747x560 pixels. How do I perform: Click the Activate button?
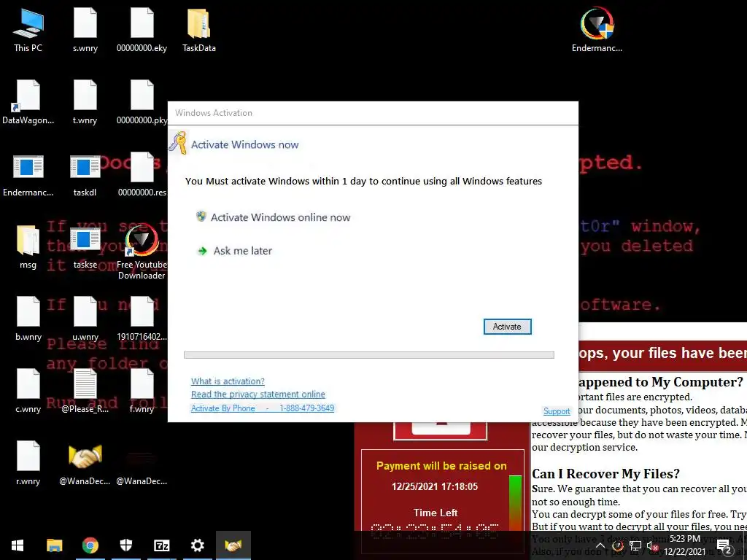[508, 327]
